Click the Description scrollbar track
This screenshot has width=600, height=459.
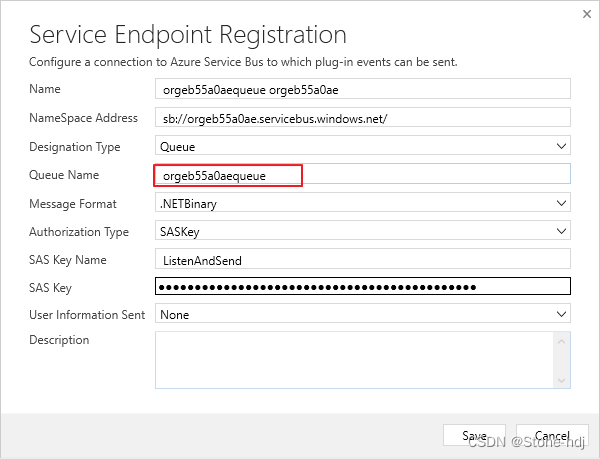coord(562,361)
